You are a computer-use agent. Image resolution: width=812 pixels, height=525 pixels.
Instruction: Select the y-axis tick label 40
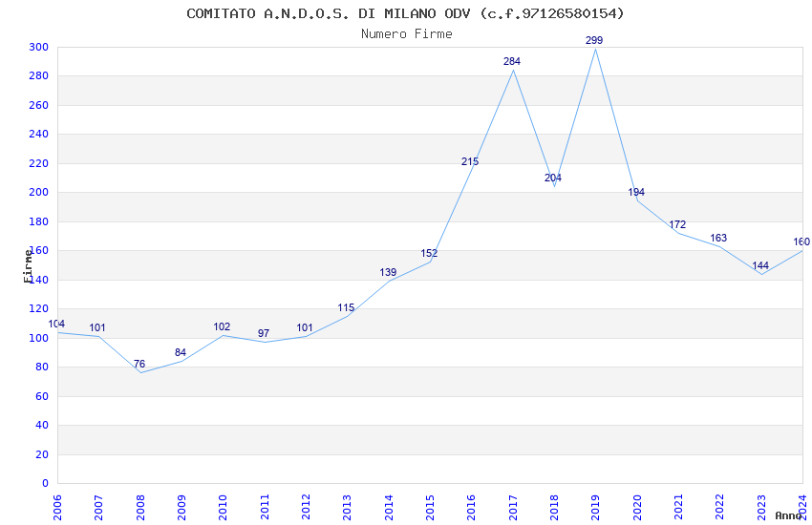point(42,425)
